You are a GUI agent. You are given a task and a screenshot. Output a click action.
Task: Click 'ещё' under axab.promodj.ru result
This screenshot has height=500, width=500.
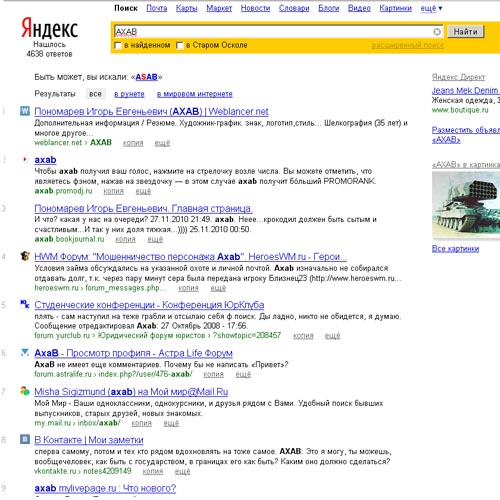(x=143, y=191)
